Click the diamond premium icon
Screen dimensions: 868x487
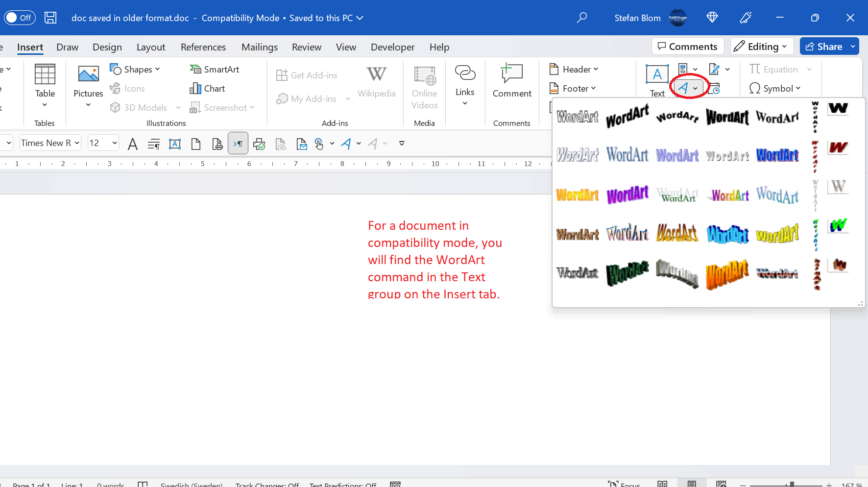(712, 18)
